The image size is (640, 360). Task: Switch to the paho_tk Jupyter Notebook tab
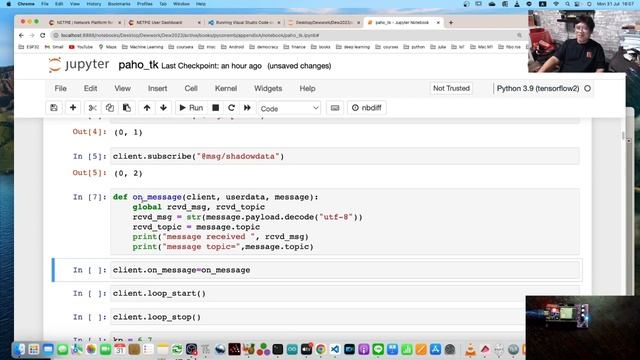tap(403, 22)
